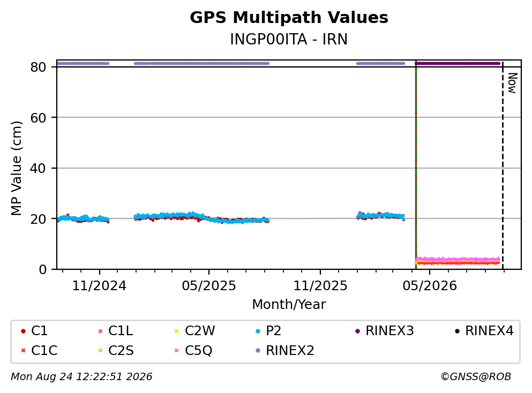Click the ©GNSS@ROB credit text
Image resolution: width=532 pixels, height=393 pixels.
click(x=476, y=377)
